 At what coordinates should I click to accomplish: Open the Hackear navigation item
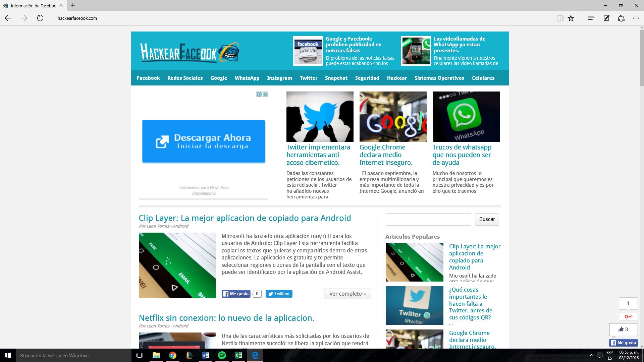click(x=397, y=78)
